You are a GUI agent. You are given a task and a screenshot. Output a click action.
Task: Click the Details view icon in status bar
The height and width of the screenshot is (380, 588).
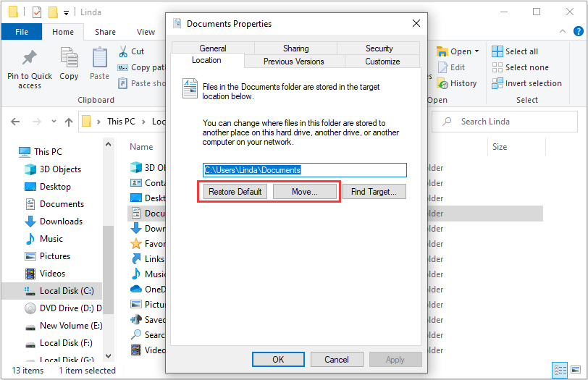tap(560, 371)
